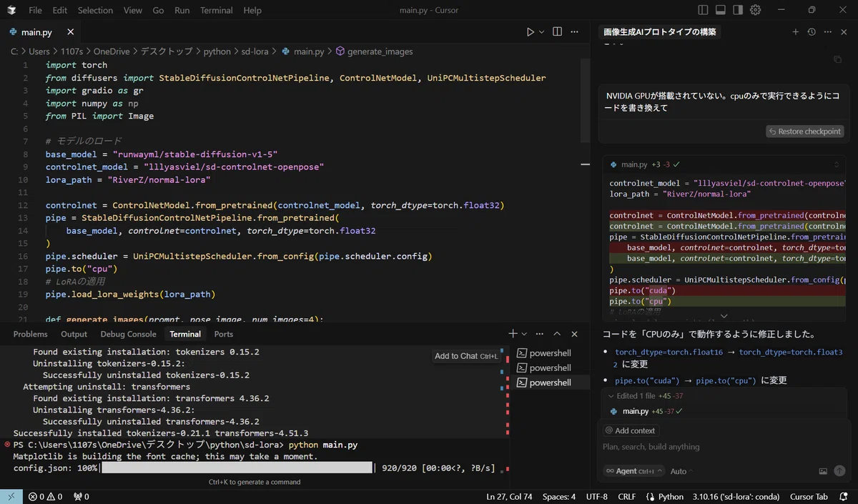Open run options dropdown beside play icon
The width and height of the screenshot is (858, 504).
[x=541, y=32]
